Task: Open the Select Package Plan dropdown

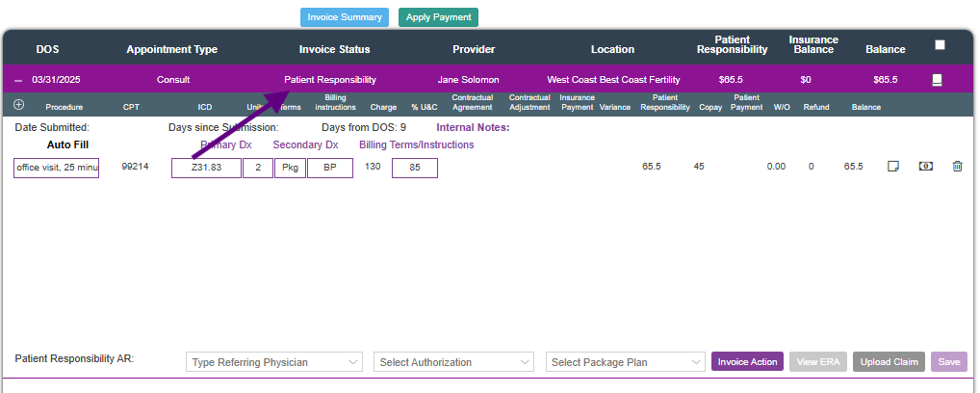Action: pos(626,362)
